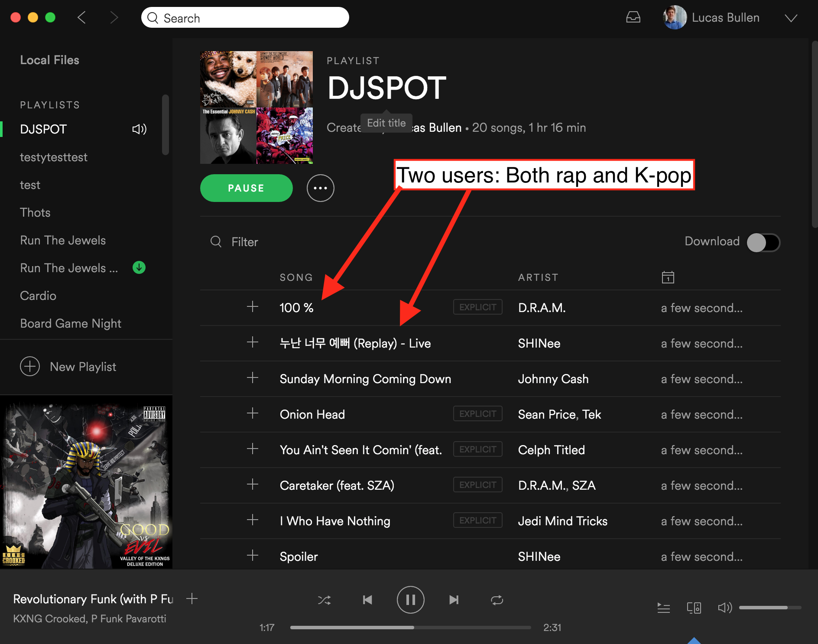Click the sidebar playlists scrollbar
This screenshot has width=818, height=644.
(x=165, y=125)
